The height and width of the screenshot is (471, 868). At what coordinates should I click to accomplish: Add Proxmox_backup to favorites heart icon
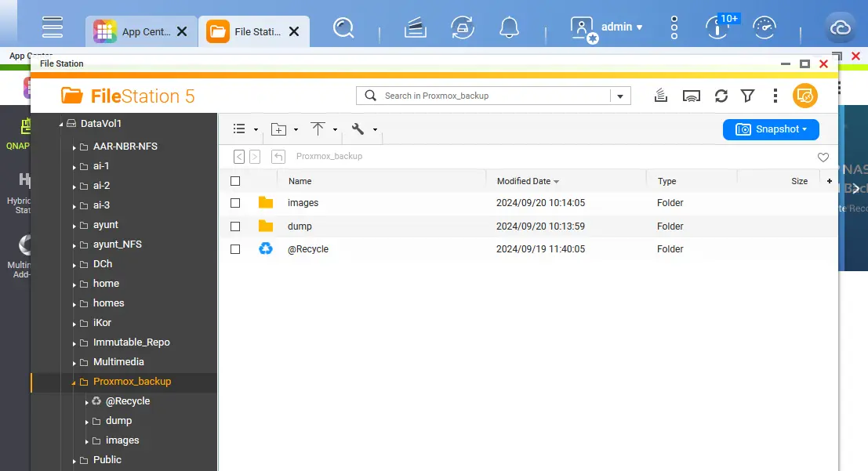tap(823, 158)
